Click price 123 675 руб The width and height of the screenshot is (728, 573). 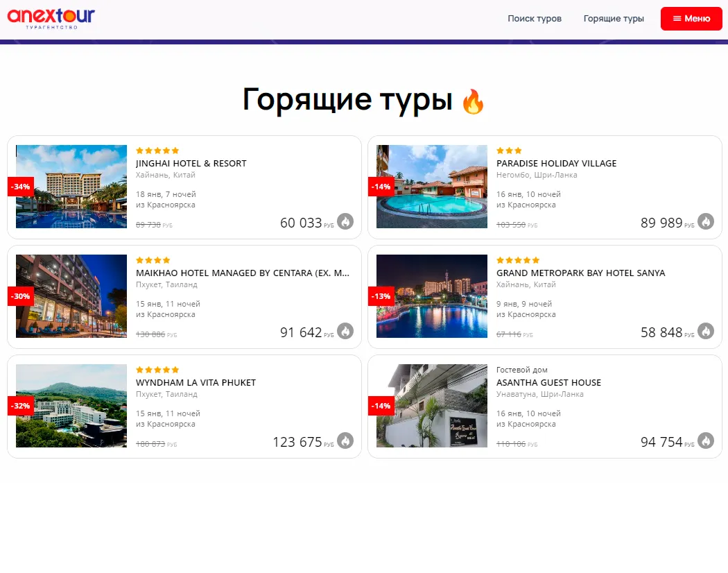coord(303,442)
